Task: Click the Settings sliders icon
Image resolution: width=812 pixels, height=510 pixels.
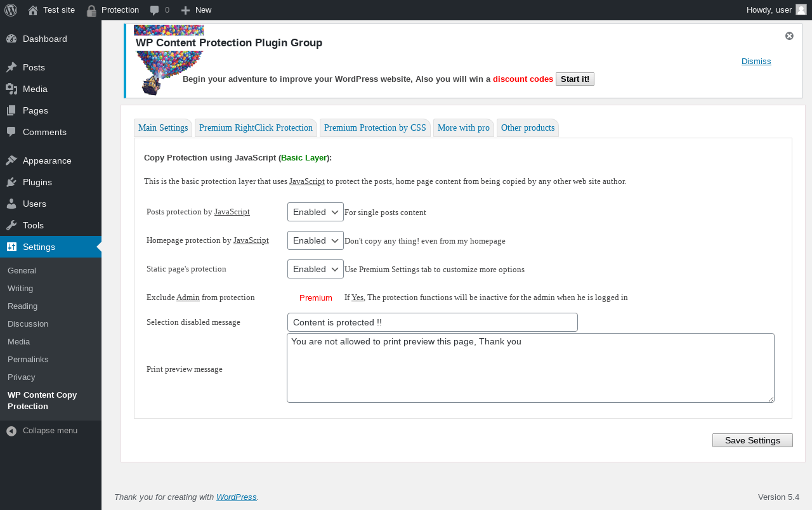Action: click(x=11, y=247)
